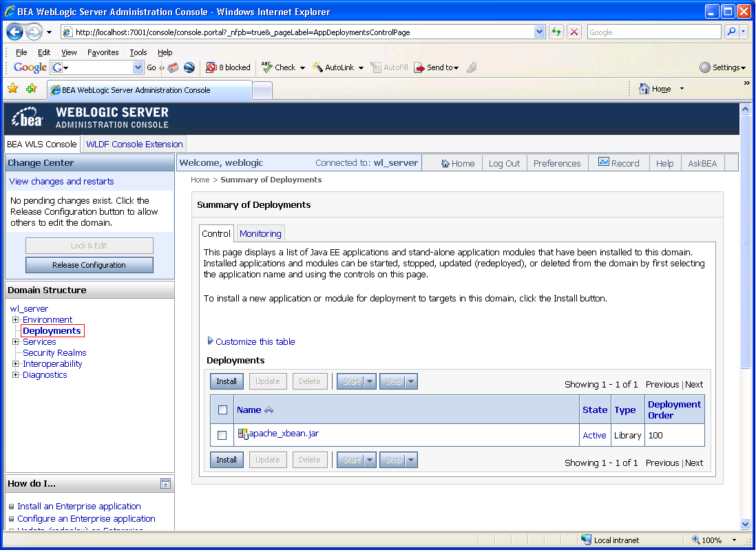Click the Refresh icon beside the address bar
Image resolution: width=756 pixels, height=552 pixels.
[x=556, y=32]
